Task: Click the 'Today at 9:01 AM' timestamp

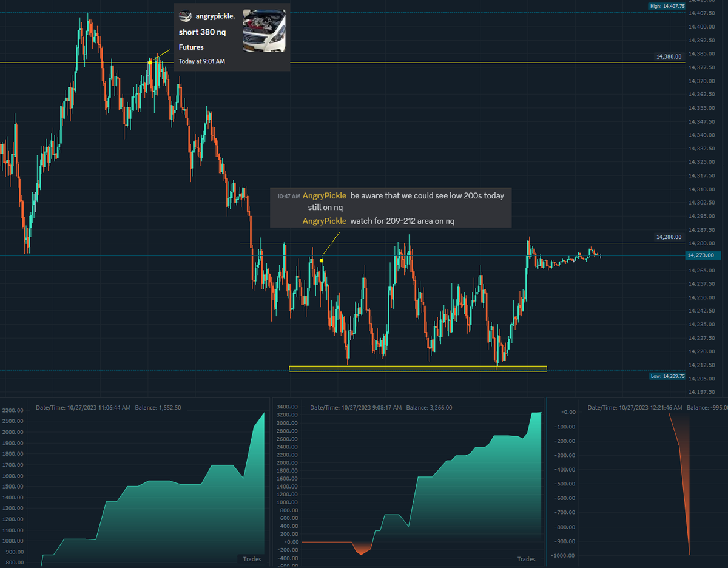Action: click(x=201, y=61)
